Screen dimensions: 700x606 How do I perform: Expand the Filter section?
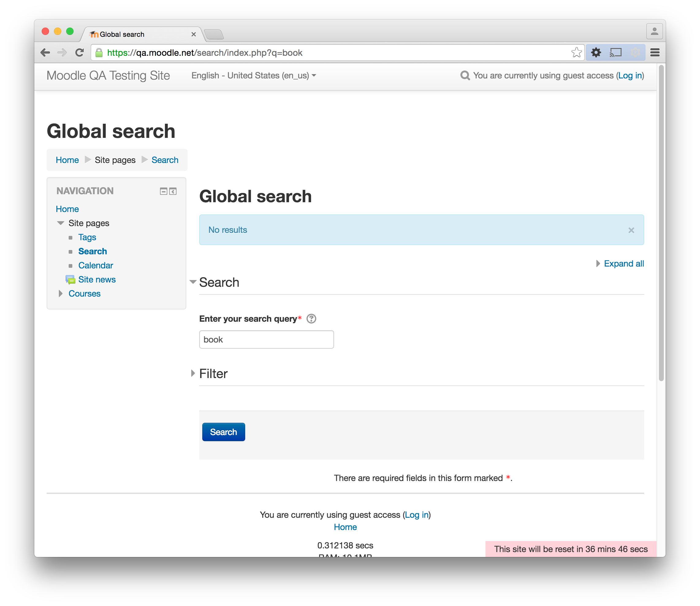[x=193, y=373]
